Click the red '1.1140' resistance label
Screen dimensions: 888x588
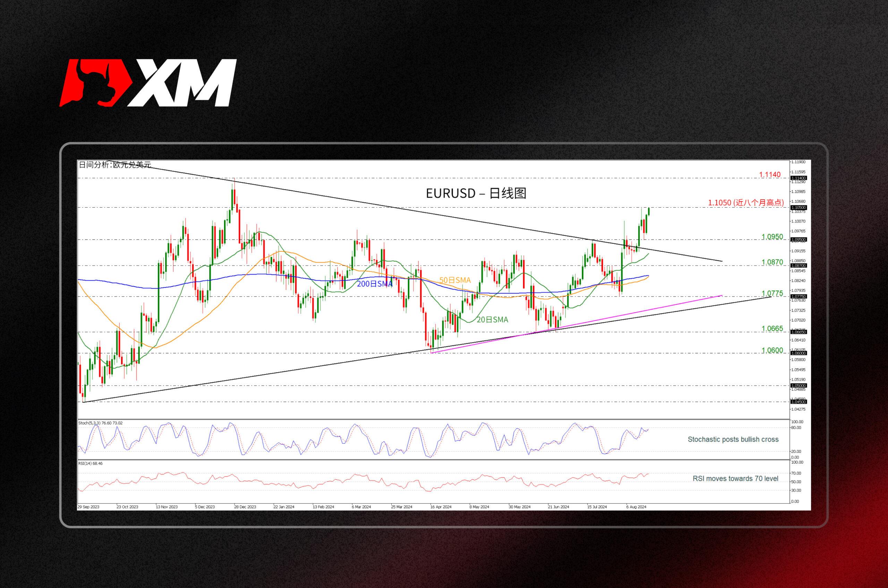pyautogui.click(x=769, y=174)
